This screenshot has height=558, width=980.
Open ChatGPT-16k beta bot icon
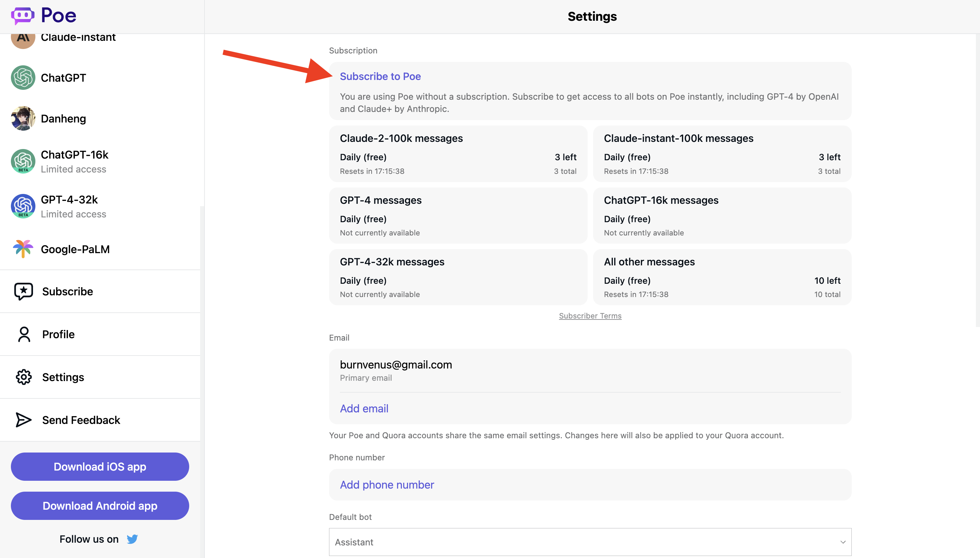[x=23, y=161]
